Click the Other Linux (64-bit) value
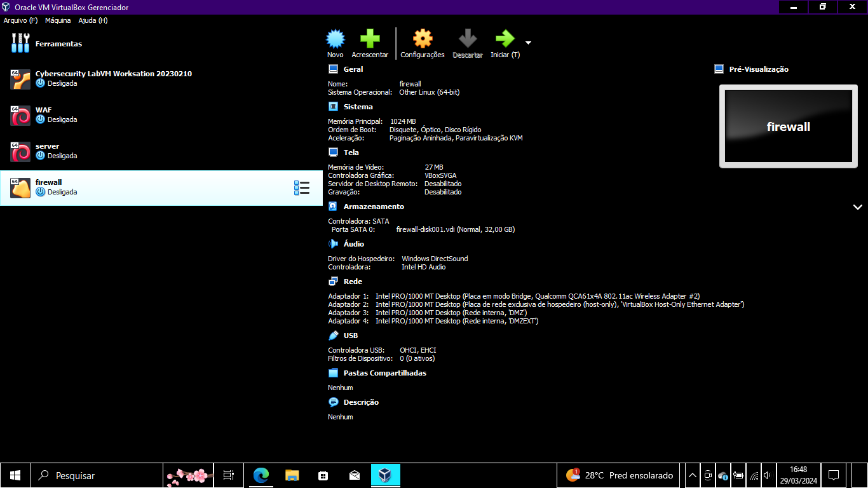 pyautogui.click(x=430, y=92)
